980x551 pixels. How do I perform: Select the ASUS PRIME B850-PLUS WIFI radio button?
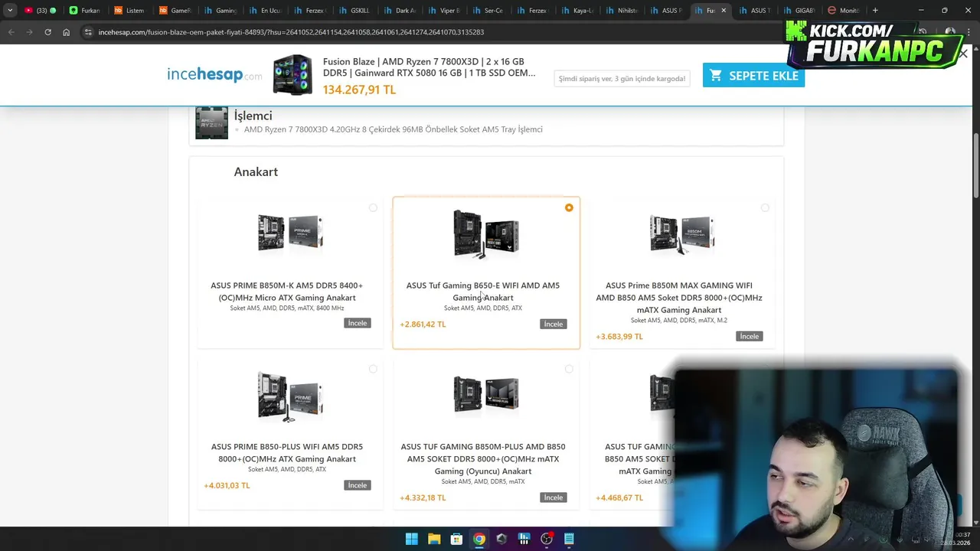[373, 369]
